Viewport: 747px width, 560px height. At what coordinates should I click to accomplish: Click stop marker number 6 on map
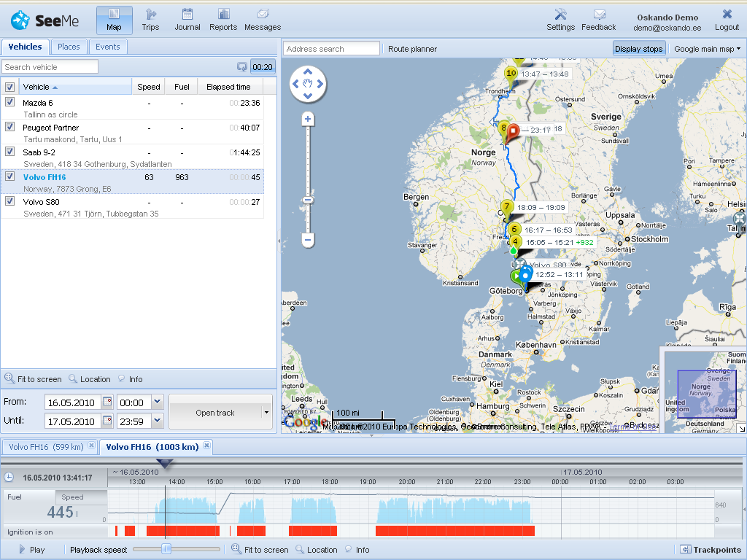514,230
